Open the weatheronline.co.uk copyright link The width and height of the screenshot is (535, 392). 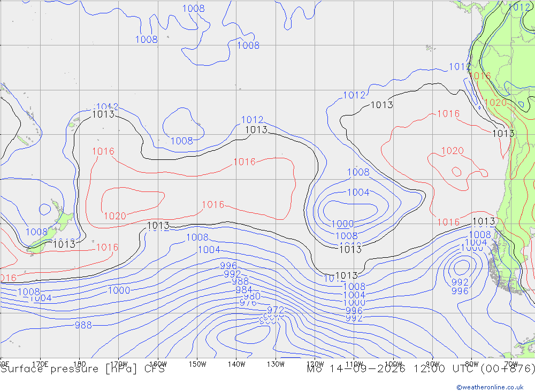click(x=490, y=387)
